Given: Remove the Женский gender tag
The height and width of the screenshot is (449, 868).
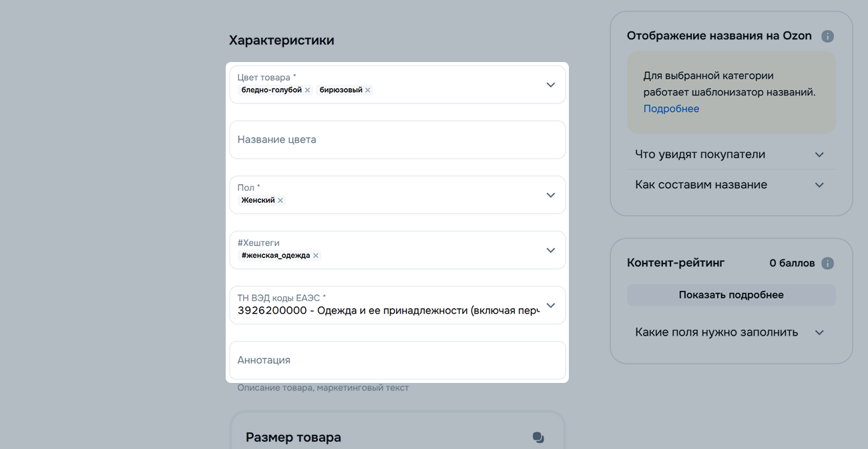Looking at the screenshot, I should click(x=280, y=200).
